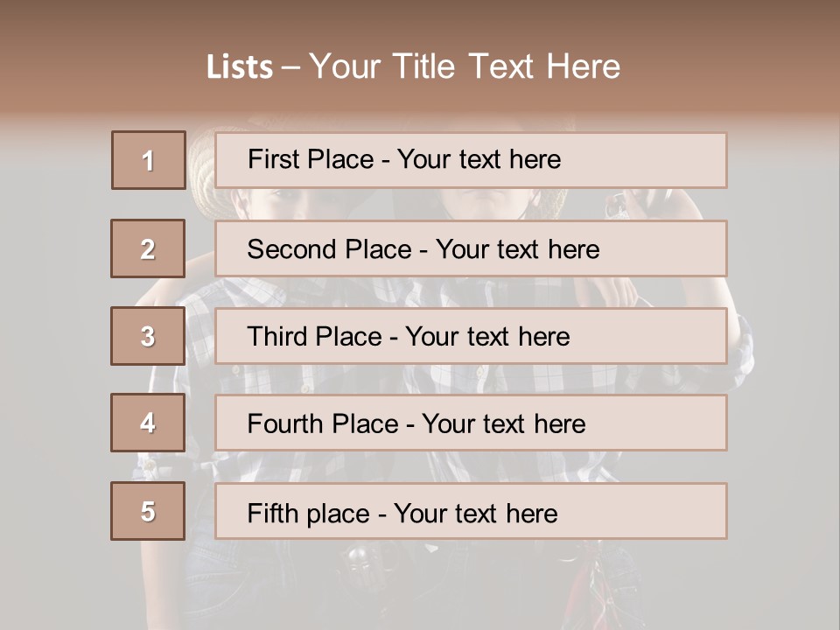This screenshot has height=630, width=840.
Task: Click the words "Fifth place"
Action: 310,513
